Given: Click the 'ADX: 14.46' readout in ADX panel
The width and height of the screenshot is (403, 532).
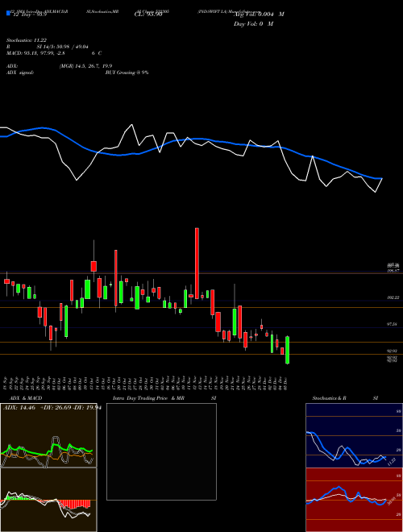Looking at the screenshot, I should [19, 408].
